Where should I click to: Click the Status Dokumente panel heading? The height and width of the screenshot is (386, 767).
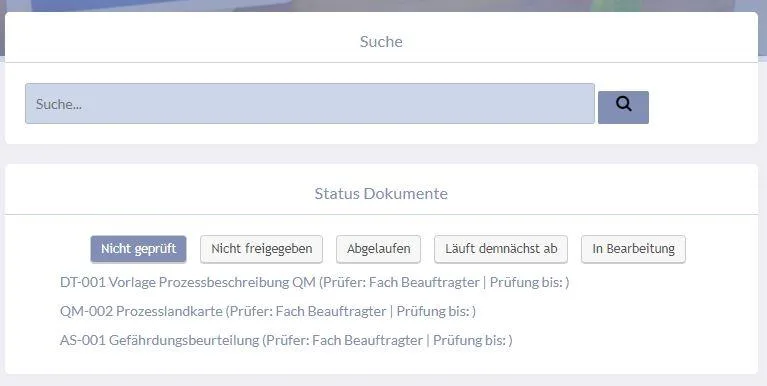coord(381,193)
